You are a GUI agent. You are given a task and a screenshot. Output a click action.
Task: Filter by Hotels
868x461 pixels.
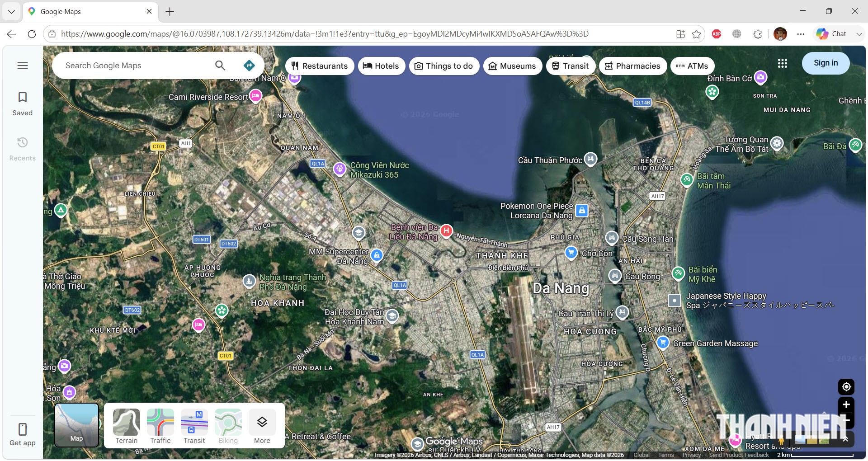tap(382, 66)
